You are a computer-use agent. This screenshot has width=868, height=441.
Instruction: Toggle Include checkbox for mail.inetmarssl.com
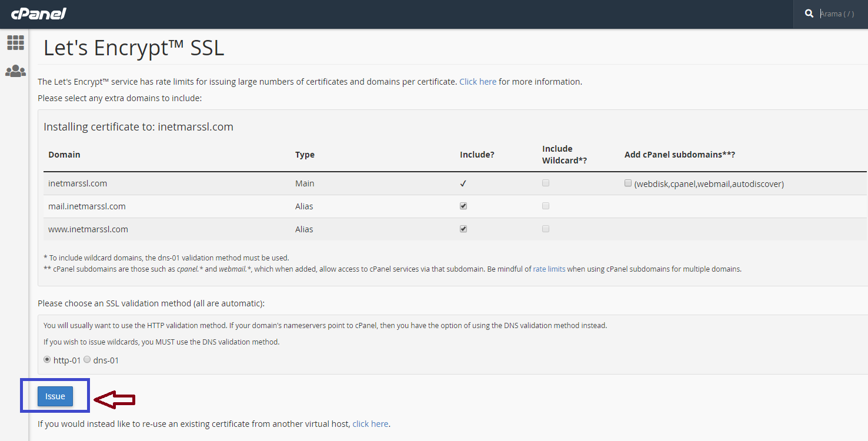pyautogui.click(x=463, y=206)
